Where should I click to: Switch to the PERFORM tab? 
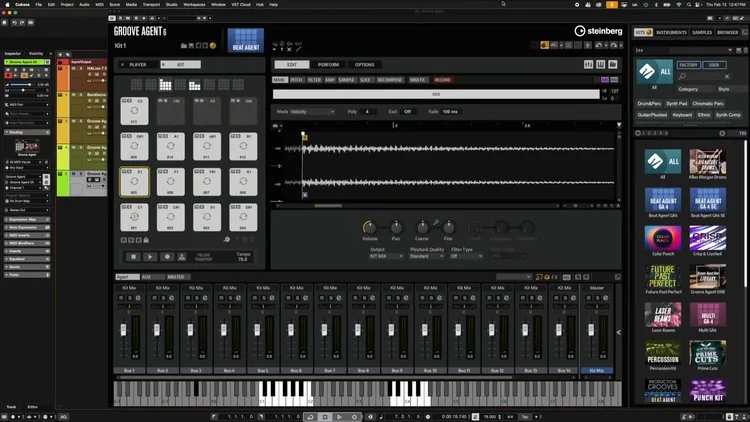pos(328,65)
